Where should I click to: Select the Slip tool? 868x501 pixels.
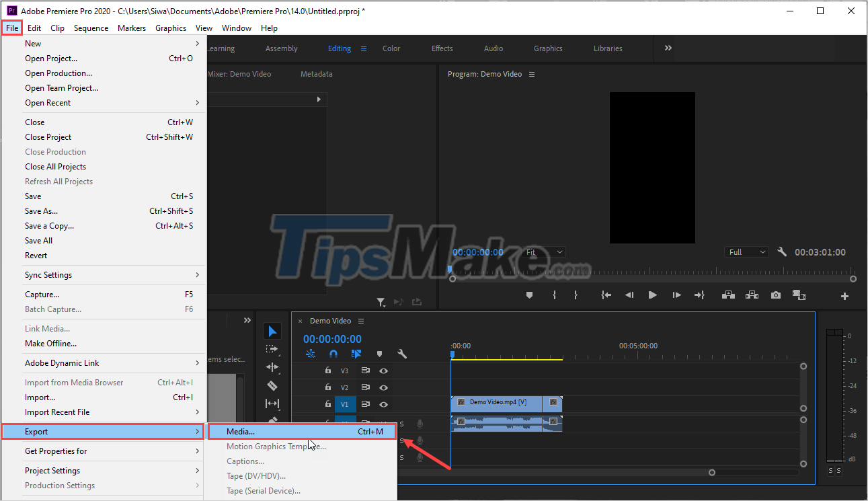click(x=272, y=403)
